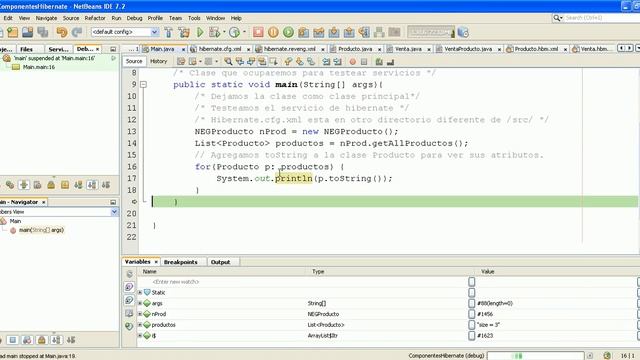
Task: Click the Step Over Expression icon
Action: (318, 32)
